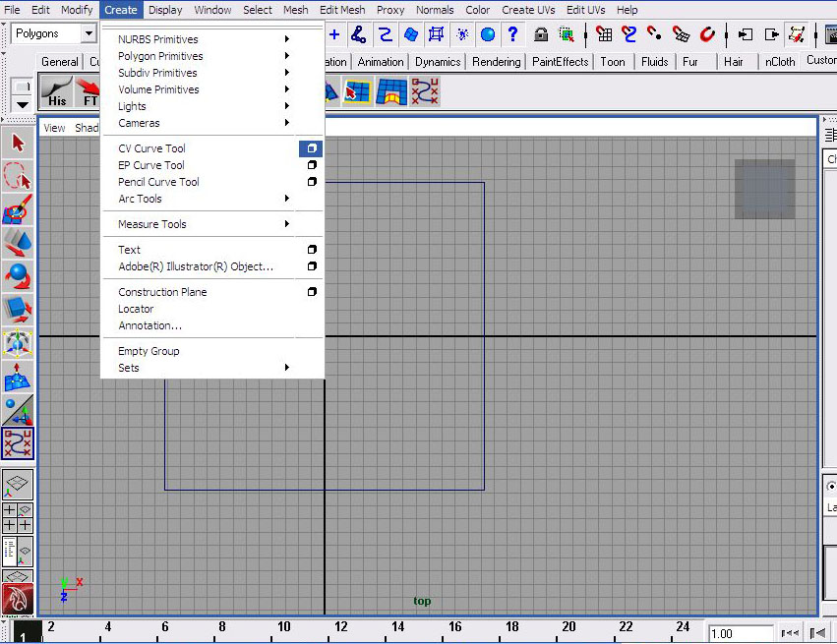
Task: Open the shelf menu down arrow
Action: (22, 104)
